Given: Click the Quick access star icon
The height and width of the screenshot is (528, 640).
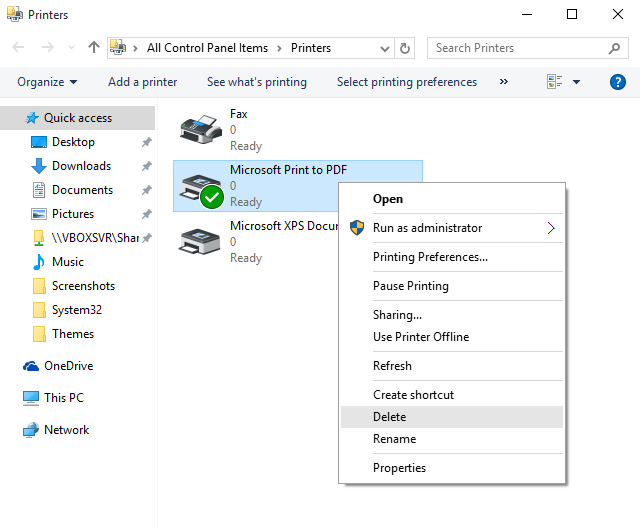Looking at the screenshot, I should (x=32, y=118).
